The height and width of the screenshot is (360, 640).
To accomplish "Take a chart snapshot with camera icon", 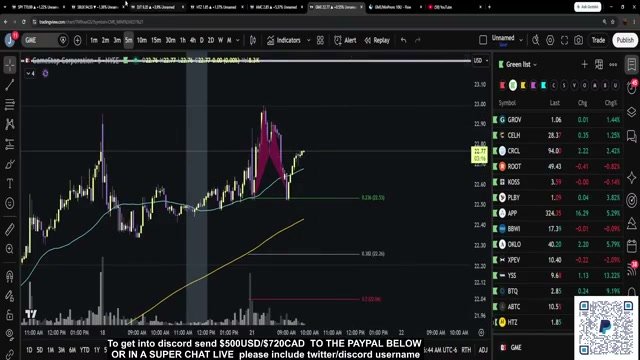I will pos(578,40).
